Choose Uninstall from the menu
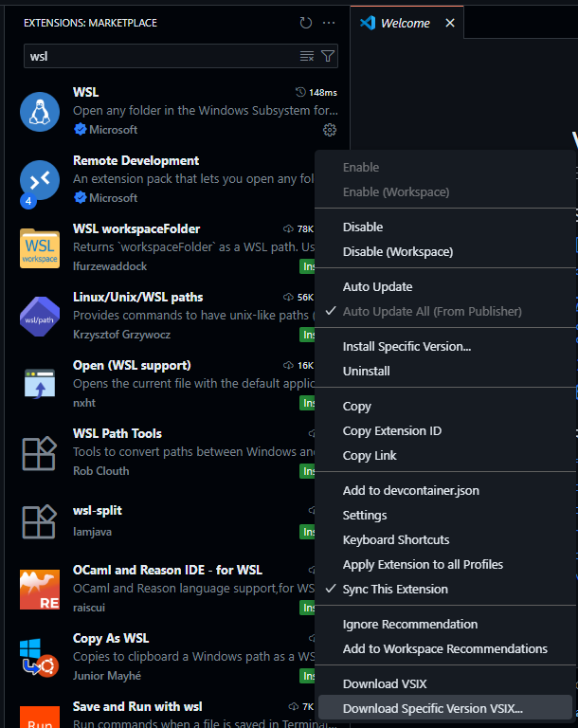578x728 pixels. tap(443, 372)
